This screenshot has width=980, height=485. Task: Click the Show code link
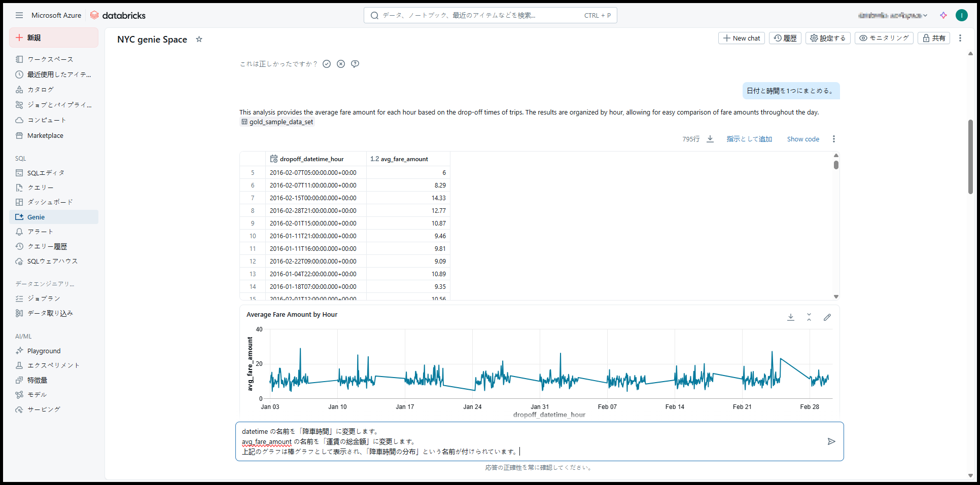(803, 139)
